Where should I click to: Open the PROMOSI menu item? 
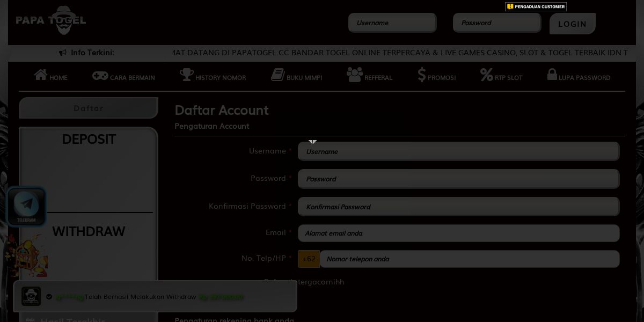click(442, 78)
